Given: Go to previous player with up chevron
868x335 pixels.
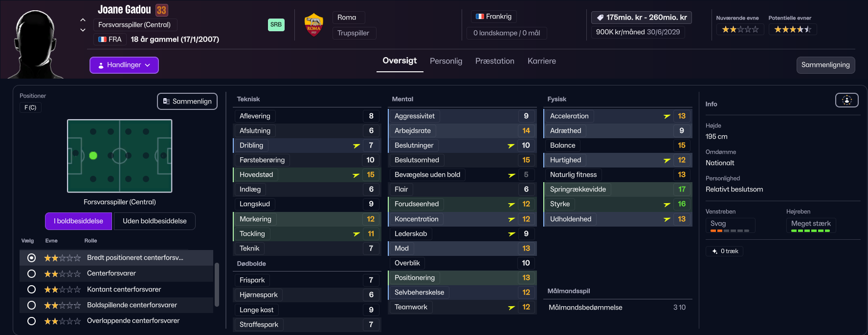Looking at the screenshot, I should (x=83, y=20).
